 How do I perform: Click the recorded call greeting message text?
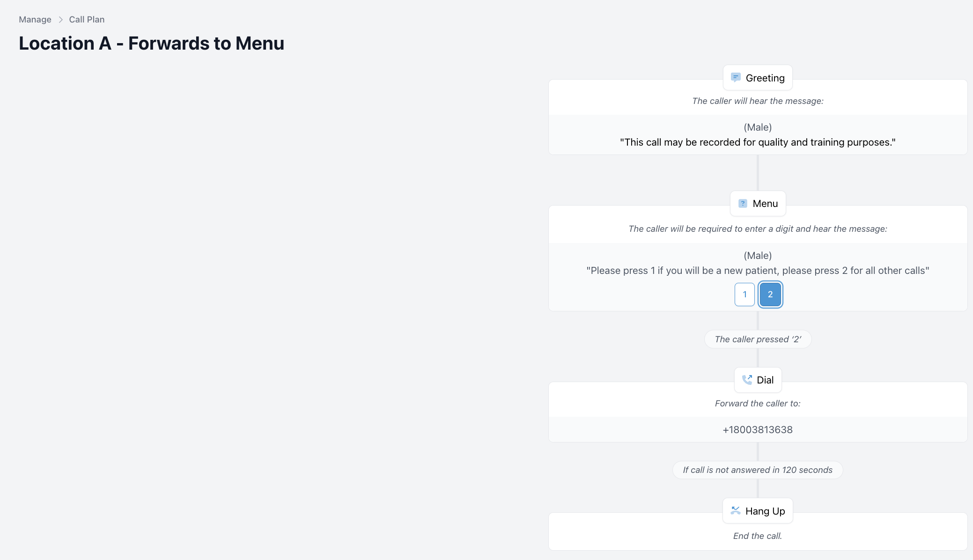coord(758,142)
